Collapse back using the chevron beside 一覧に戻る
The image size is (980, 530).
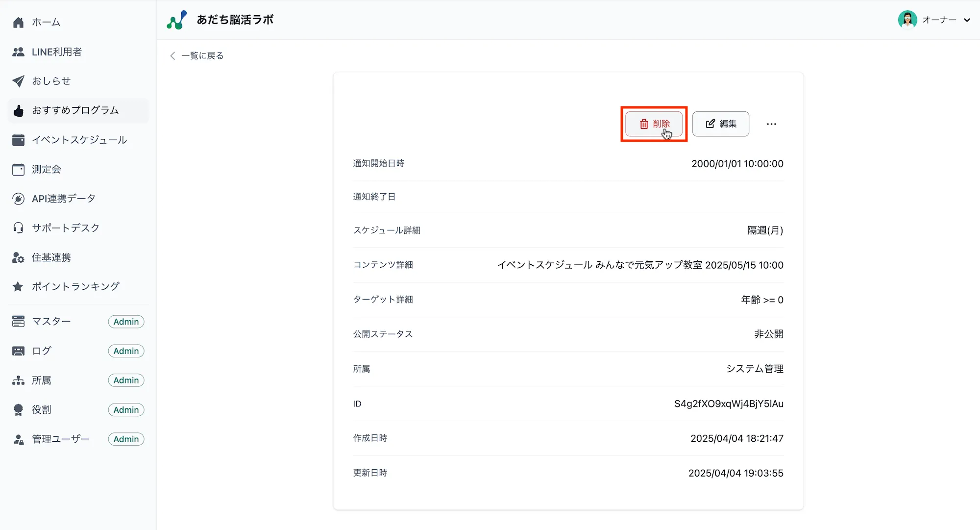coord(172,55)
